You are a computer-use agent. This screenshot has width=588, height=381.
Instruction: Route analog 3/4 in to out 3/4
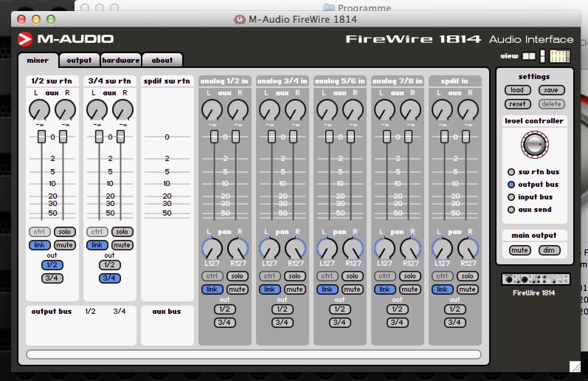[x=282, y=323]
